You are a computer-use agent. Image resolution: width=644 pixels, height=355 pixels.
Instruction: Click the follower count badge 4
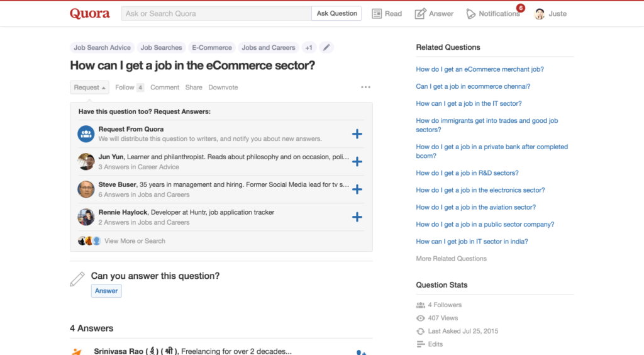(140, 87)
